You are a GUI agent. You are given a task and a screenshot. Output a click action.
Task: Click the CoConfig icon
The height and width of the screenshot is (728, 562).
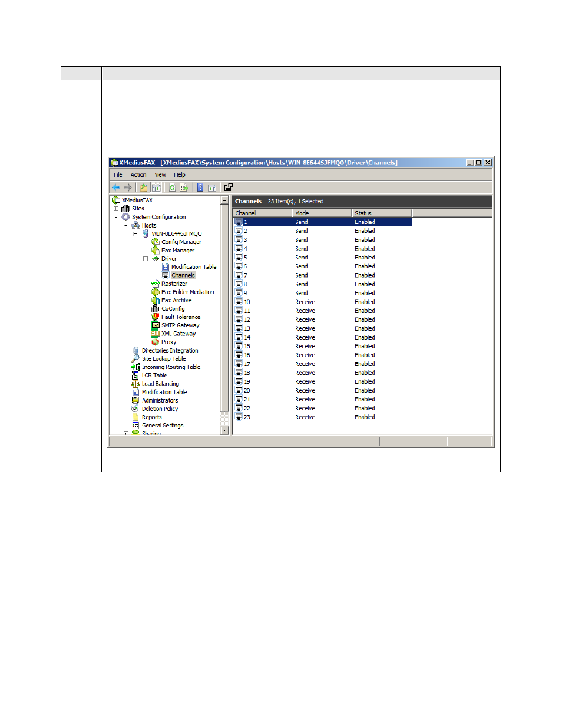pos(156,309)
